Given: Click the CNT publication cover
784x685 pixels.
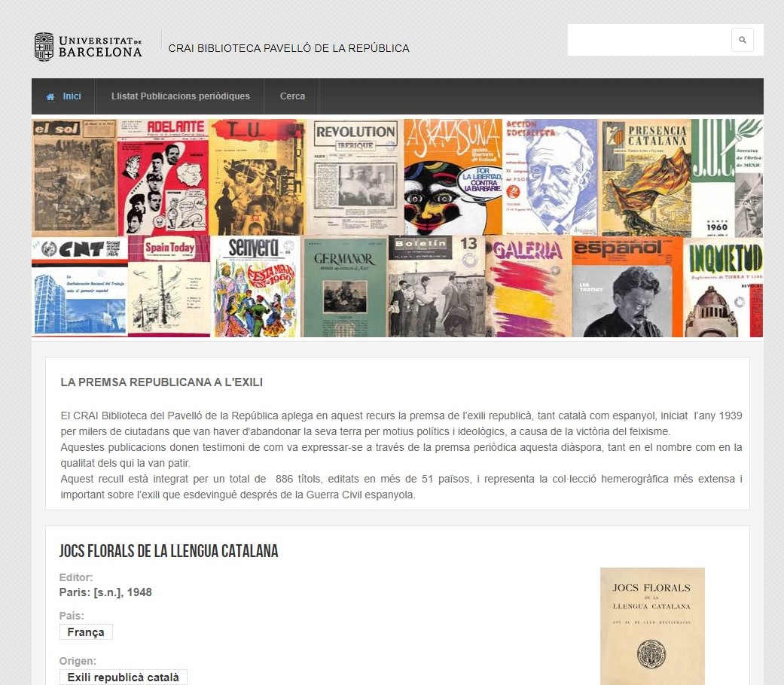Looking at the screenshot, I should (x=80, y=286).
